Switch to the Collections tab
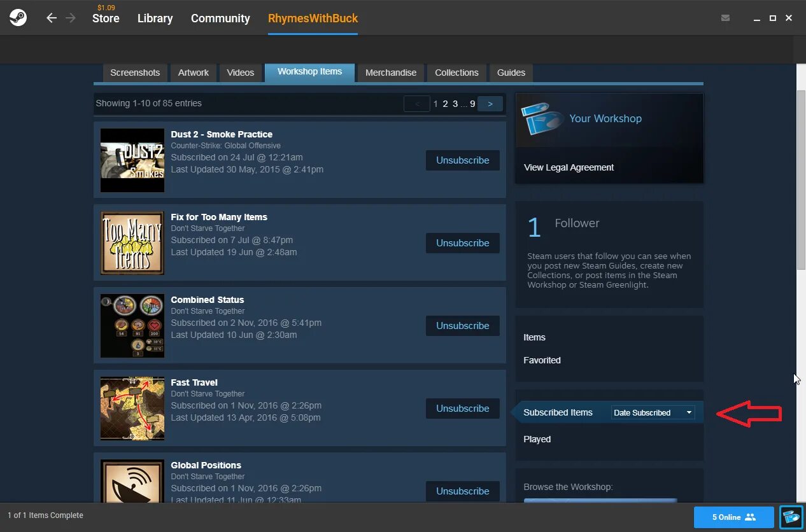 click(x=456, y=73)
